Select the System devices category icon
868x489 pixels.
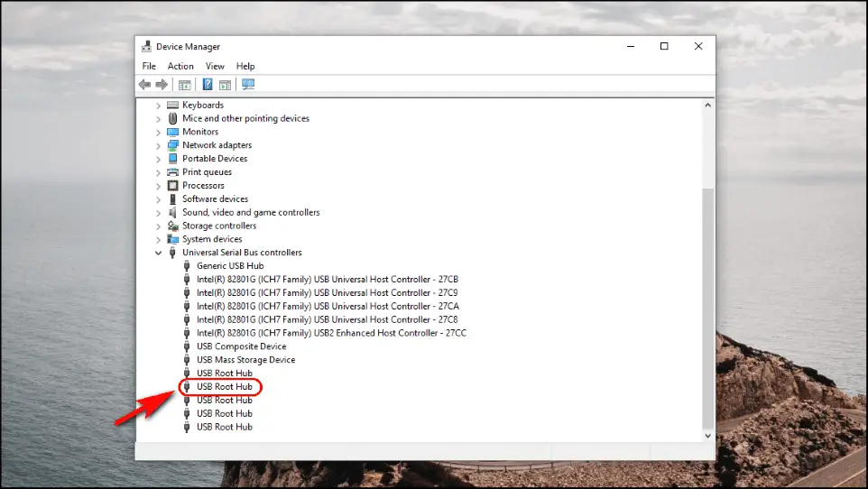[172, 239]
